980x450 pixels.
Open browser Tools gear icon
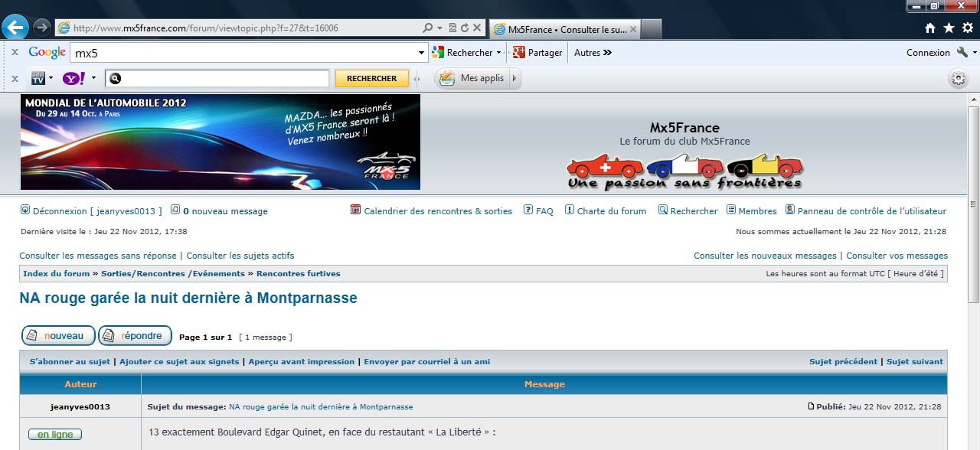pos(968,28)
